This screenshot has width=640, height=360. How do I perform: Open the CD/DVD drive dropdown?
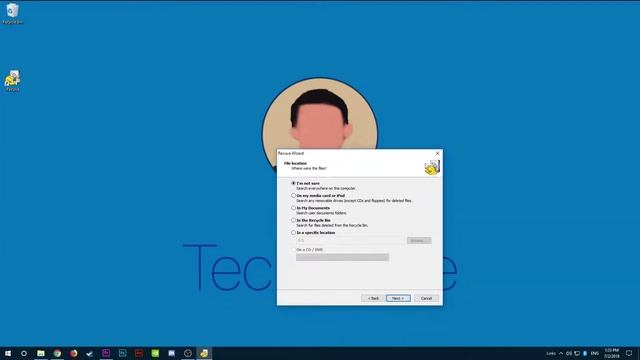(342, 257)
